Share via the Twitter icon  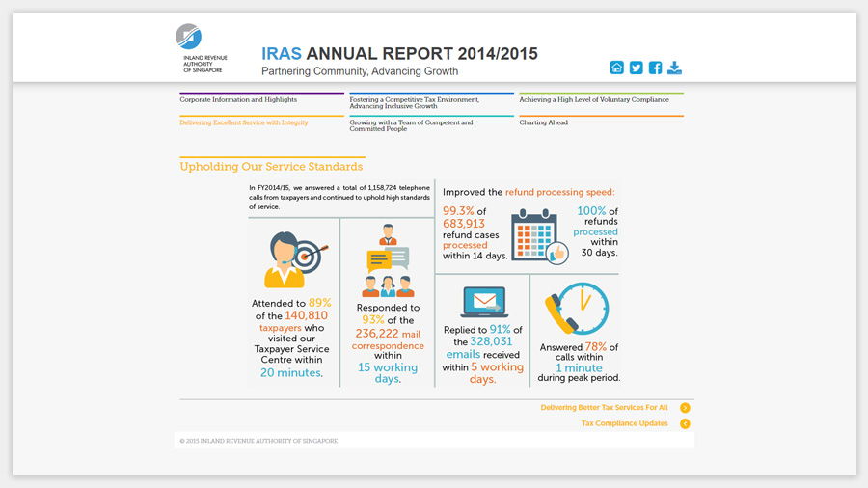coord(637,68)
